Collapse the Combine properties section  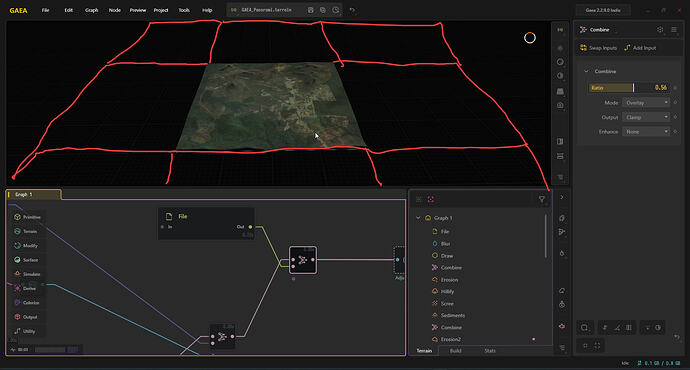pos(586,71)
